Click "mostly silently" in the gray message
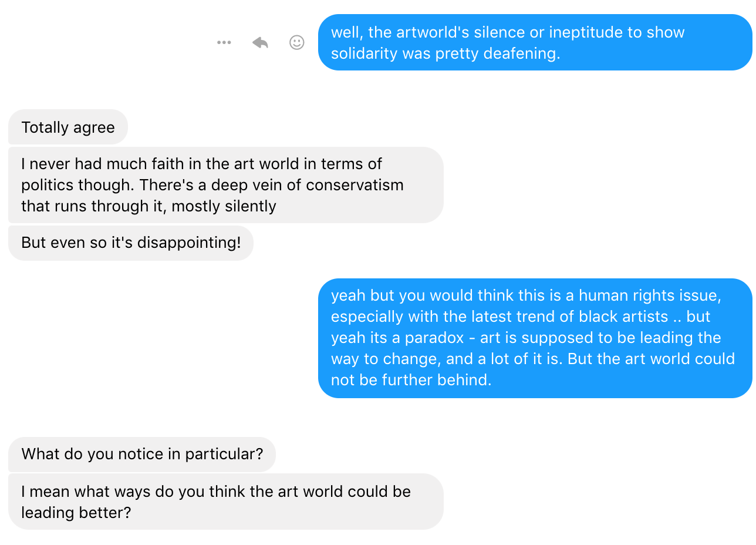 [224, 206]
